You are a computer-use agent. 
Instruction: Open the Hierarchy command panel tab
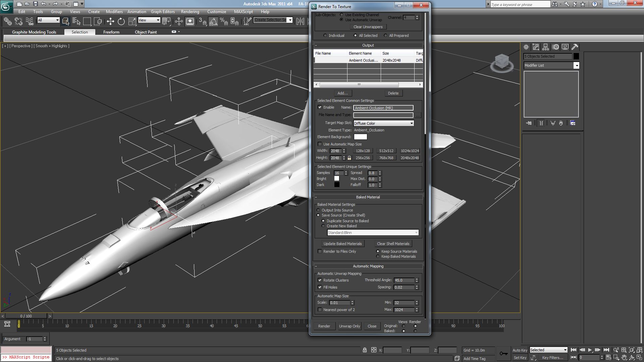click(x=546, y=47)
